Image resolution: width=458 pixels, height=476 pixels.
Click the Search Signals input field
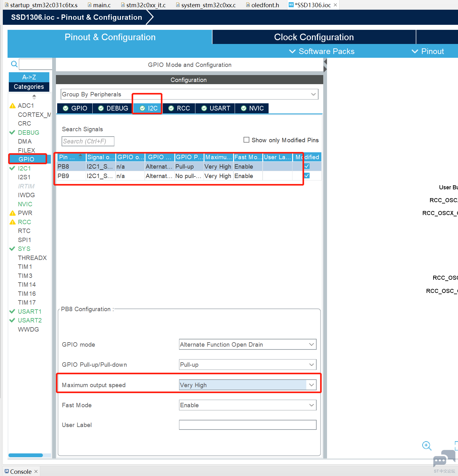(88, 141)
